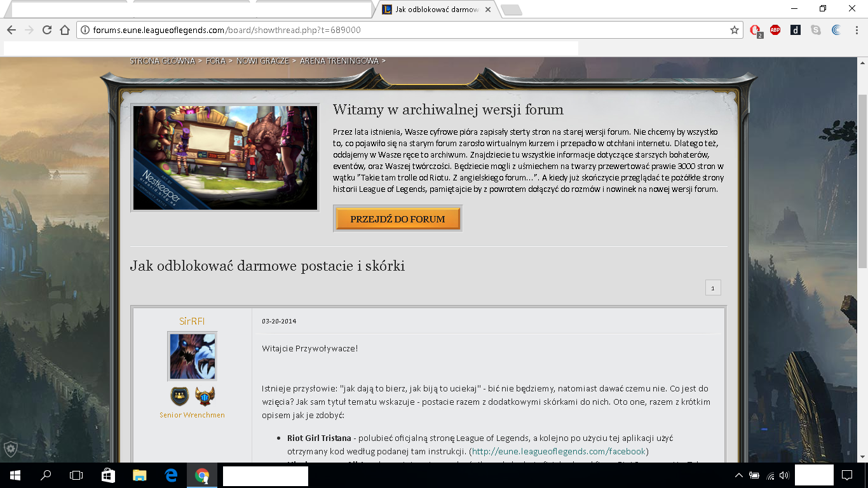
Task: Open FORA breadcrumb link
Action: click(215, 61)
